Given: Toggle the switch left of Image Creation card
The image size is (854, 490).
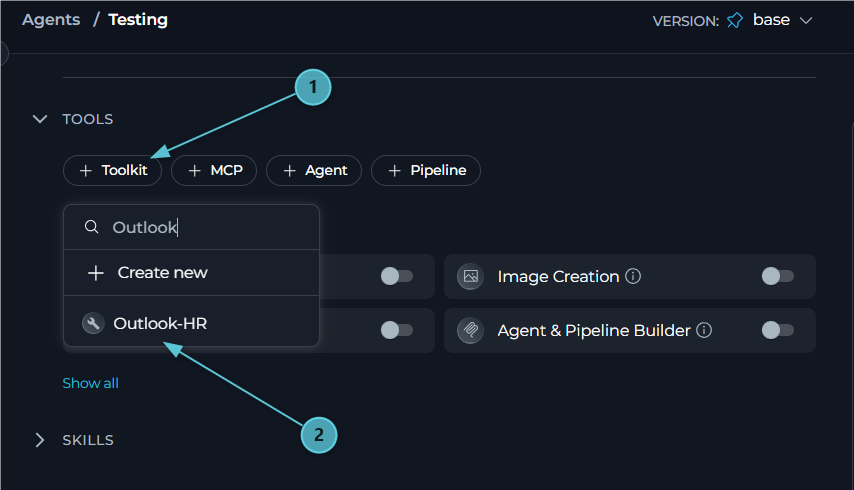Looking at the screenshot, I should click(x=397, y=276).
